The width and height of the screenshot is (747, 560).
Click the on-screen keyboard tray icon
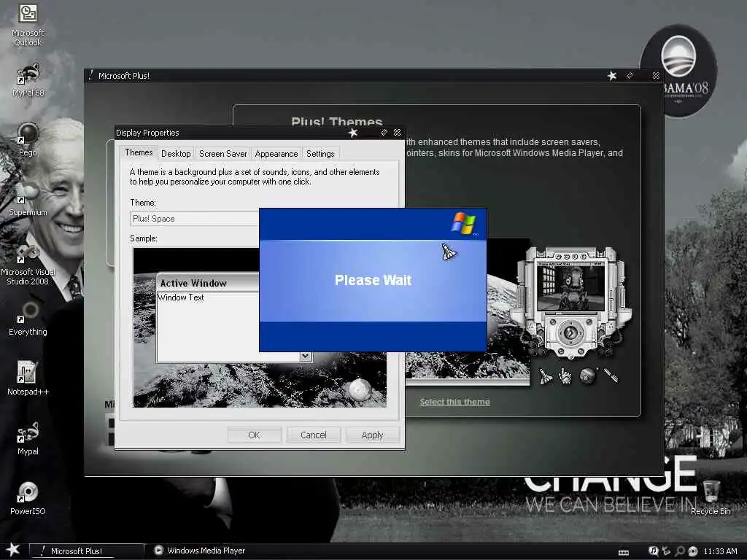click(624, 553)
